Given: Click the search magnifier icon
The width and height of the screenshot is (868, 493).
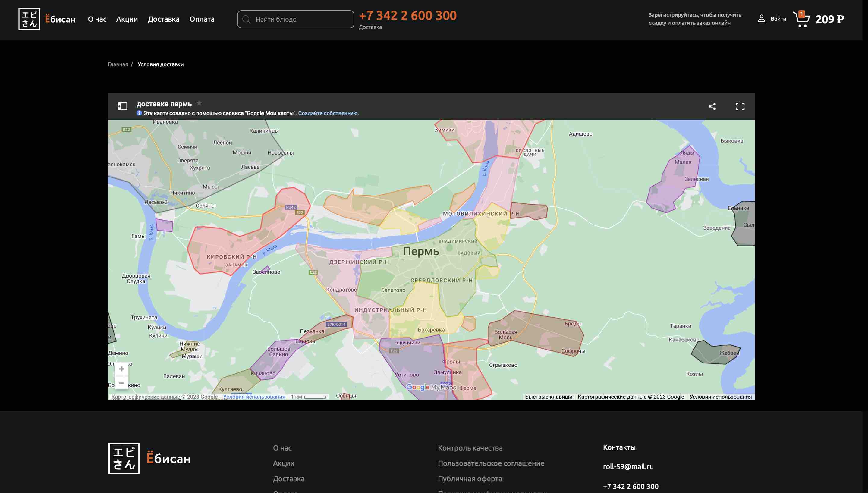Looking at the screenshot, I should click(x=247, y=19).
